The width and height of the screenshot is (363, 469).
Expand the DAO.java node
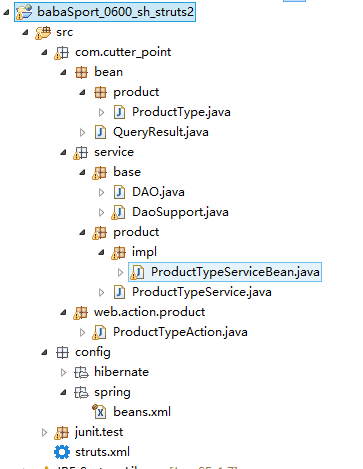[x=101, y=193]
